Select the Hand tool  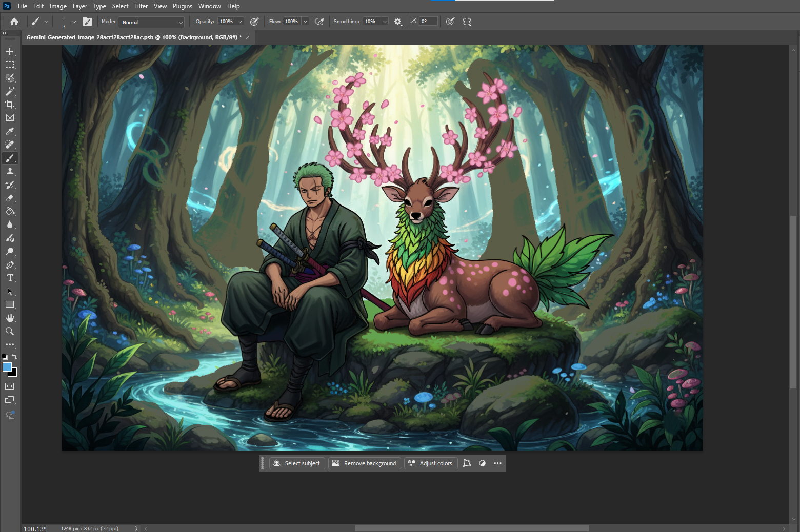point(10,318)
